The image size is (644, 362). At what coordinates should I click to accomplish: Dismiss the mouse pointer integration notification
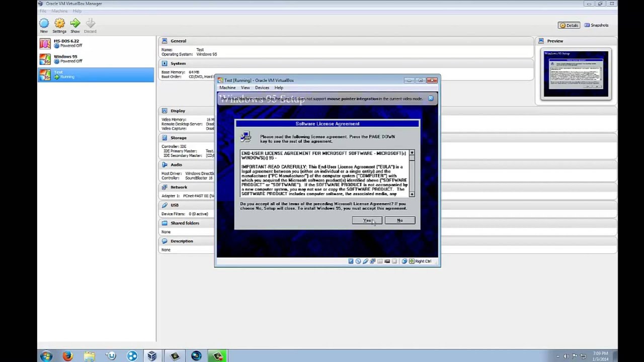[431, 99]
